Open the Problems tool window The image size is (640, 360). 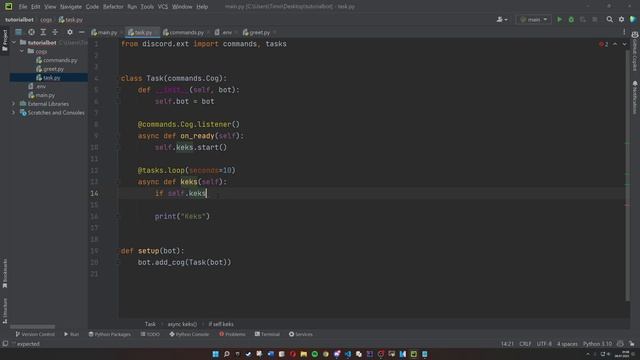click(x=232, y=334)
